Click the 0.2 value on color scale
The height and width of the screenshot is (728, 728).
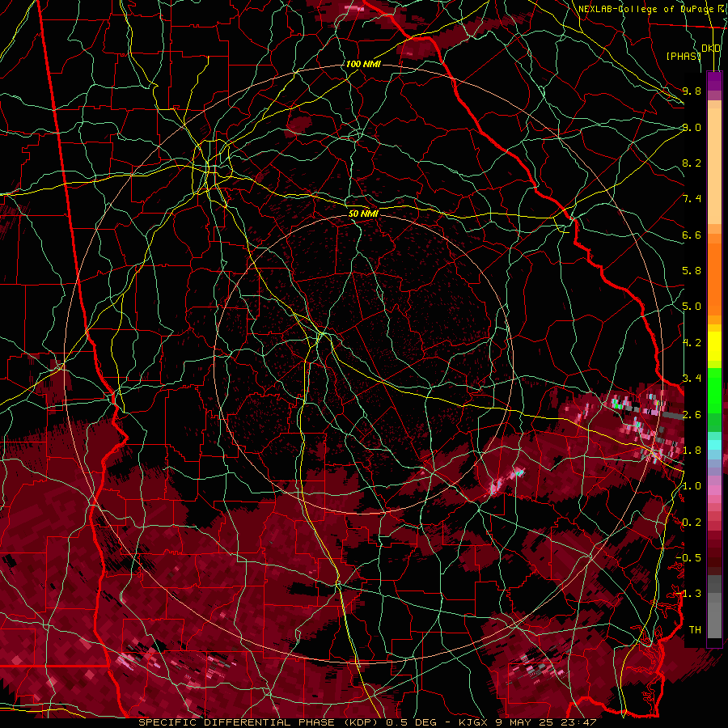click(692, 523)
